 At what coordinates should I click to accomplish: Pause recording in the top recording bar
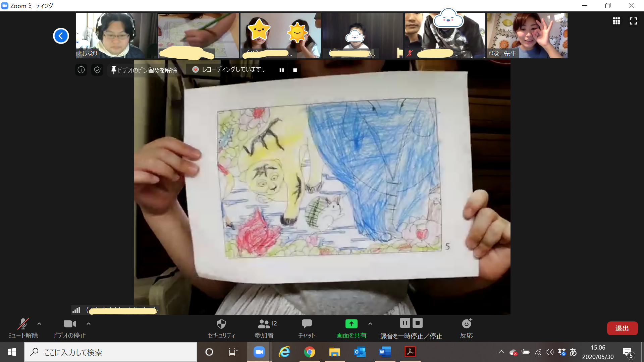point(282,70)
